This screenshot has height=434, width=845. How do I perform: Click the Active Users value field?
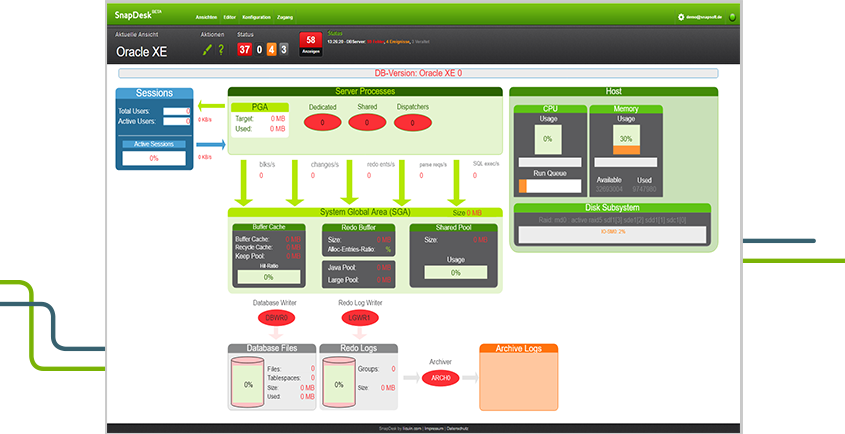(177, 122)
